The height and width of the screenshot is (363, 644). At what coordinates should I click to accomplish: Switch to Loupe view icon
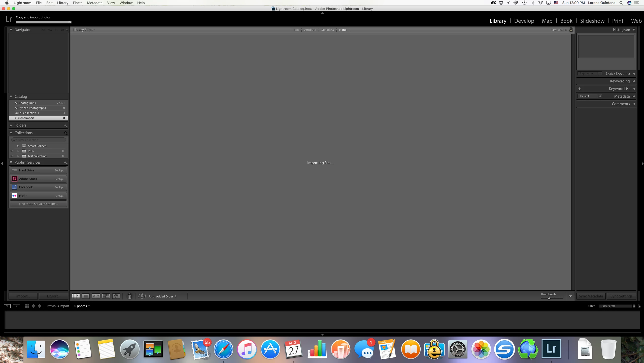tap(86, 296)
